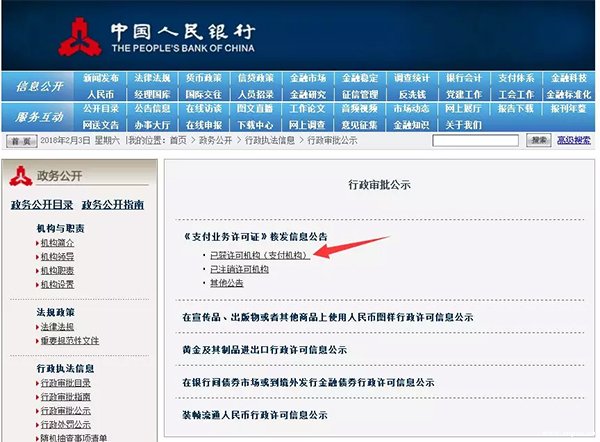The width and height of the screenshot is (600, 442).
Task: Open the 货币政策 menu item
Action: (204, 78)
